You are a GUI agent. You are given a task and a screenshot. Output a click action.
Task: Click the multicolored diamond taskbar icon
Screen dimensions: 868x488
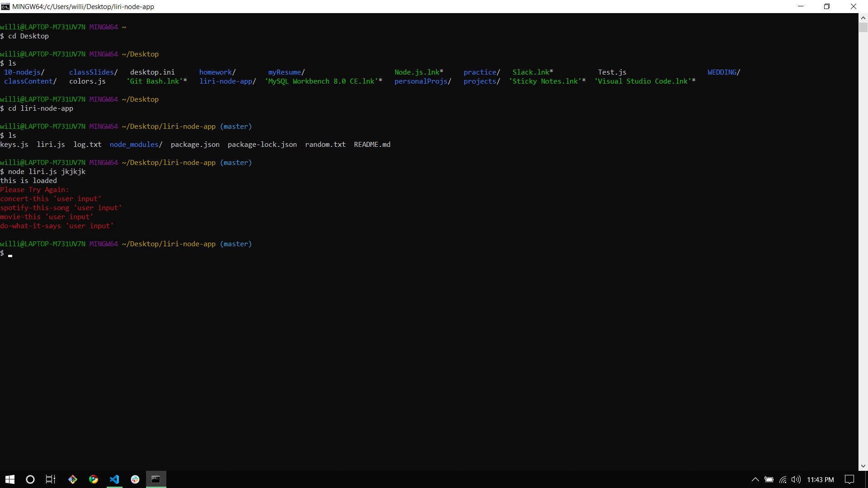tap(72, 479)
